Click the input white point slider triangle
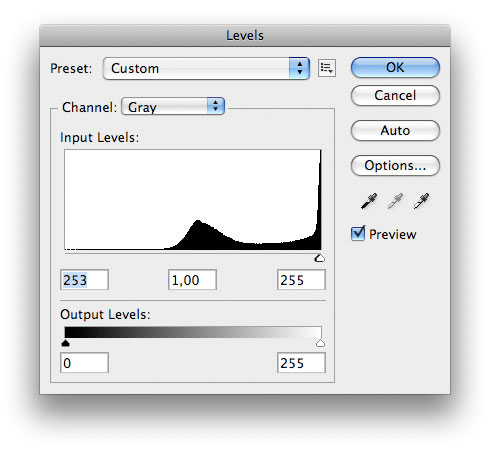Screen dimensions: 490x449 pos(320,258)
